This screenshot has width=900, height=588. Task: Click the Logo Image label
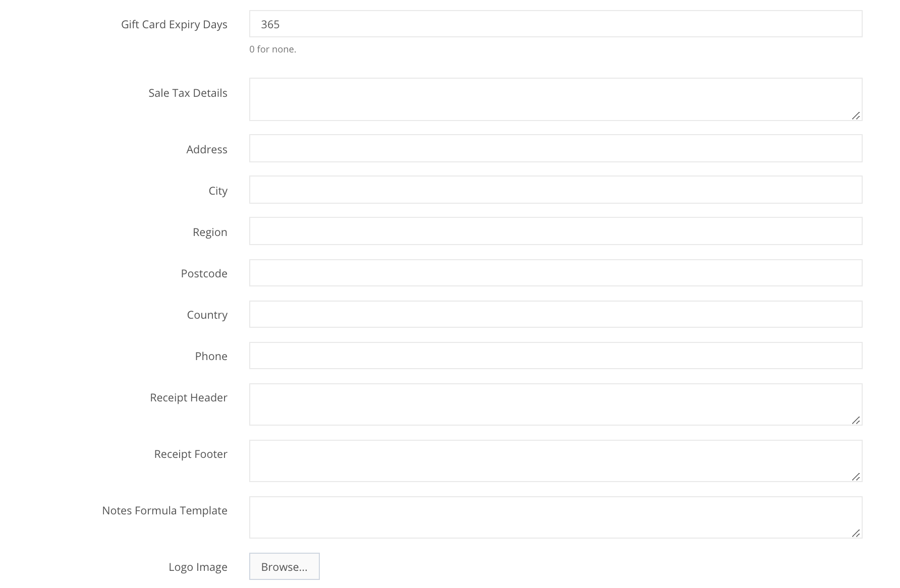click(198, 567)
